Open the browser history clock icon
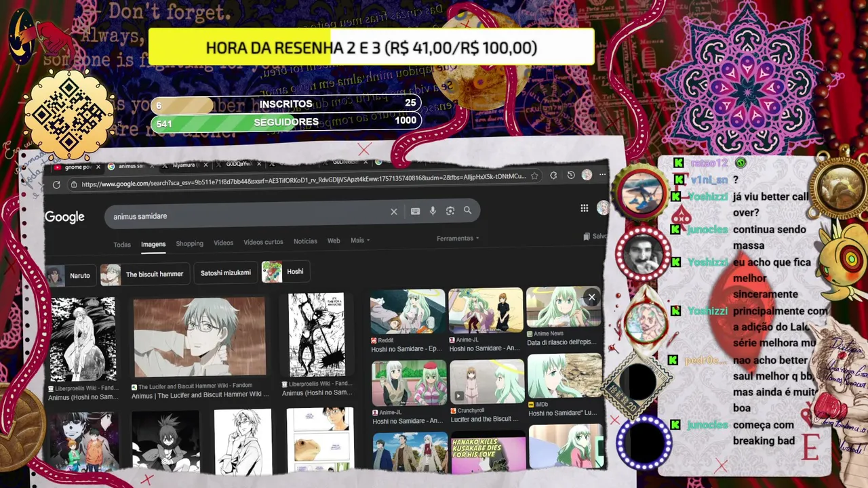The image size is (868, 488). [x=571, y=175]
